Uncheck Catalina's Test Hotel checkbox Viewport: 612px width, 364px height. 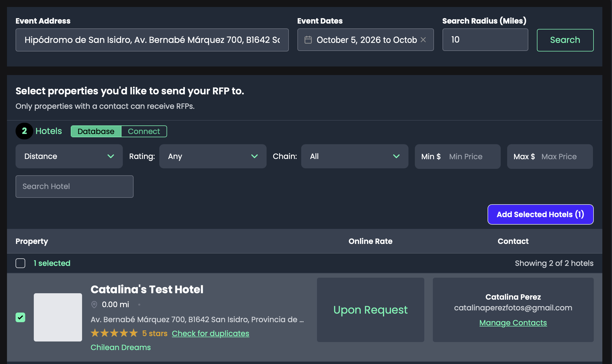pyautogui.click(x=20, y=317)
